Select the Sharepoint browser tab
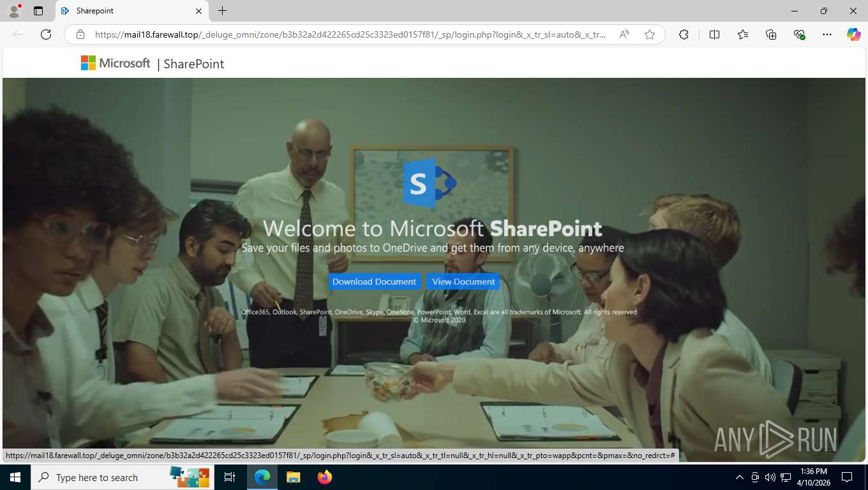The height and width of the screenshot is (490, 868). coord(131,11)
